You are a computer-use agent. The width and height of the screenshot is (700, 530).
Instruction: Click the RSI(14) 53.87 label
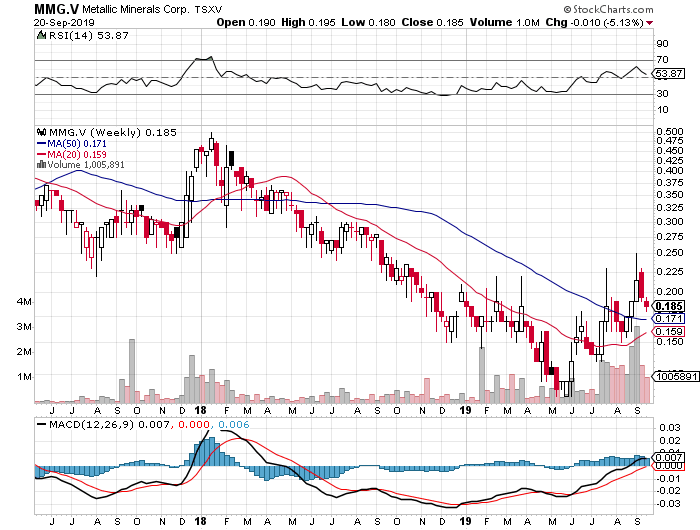(x=88, y=35)
